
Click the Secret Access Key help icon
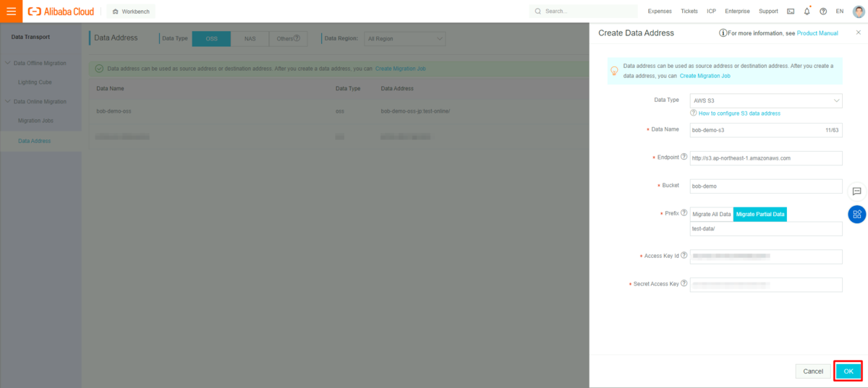[684, 284]
